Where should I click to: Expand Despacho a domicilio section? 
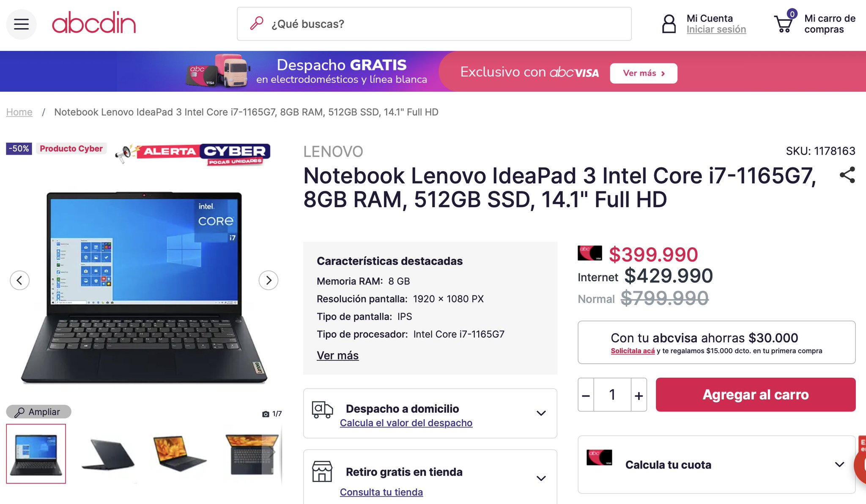[x=430, y=413]
